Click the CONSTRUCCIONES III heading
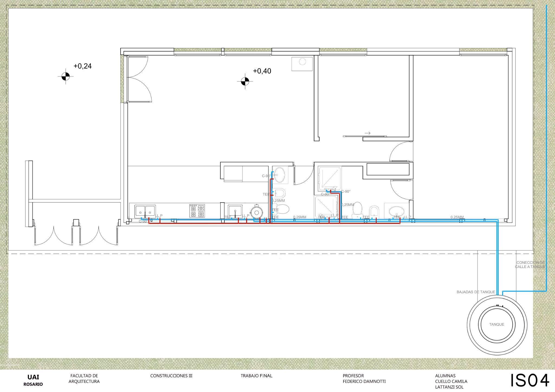This screenshot has width=555, height=392. [x=171, y=376]
